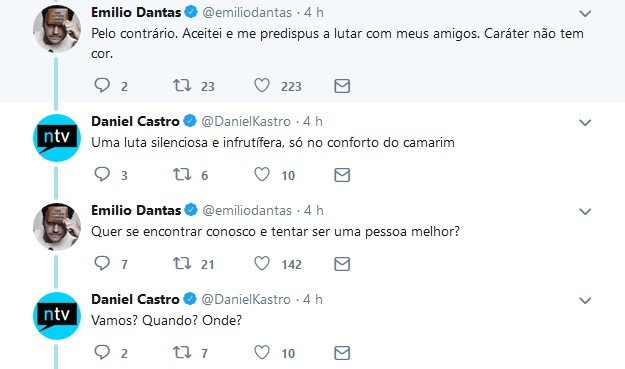Retweet the tweet with 23 retweets

182,85
